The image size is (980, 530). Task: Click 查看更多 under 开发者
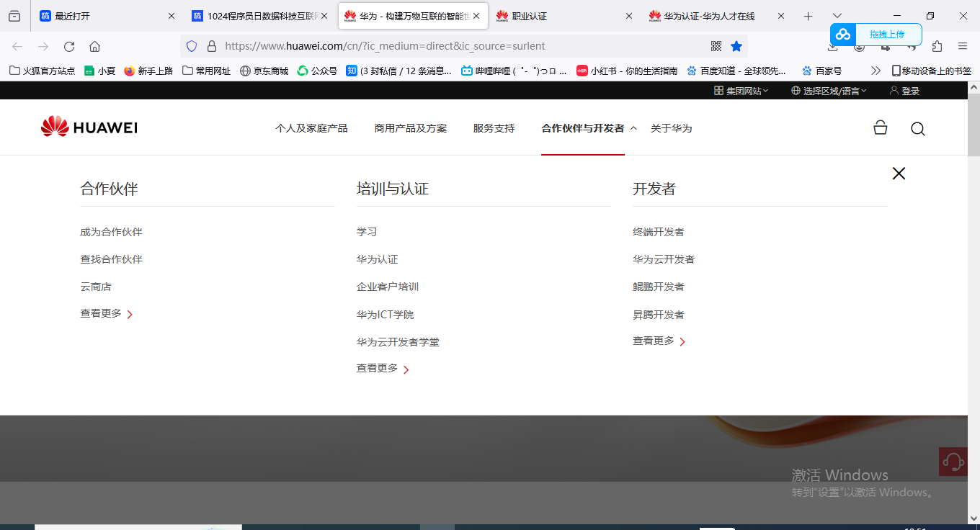[x=659, y=341]
